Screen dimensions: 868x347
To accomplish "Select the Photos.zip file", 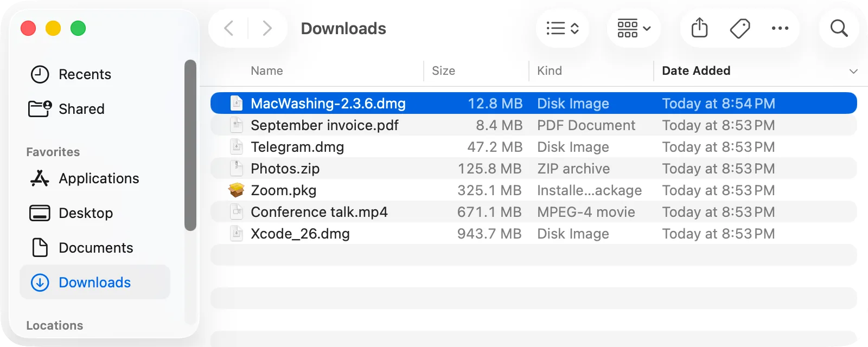I will tap(534, 168).
